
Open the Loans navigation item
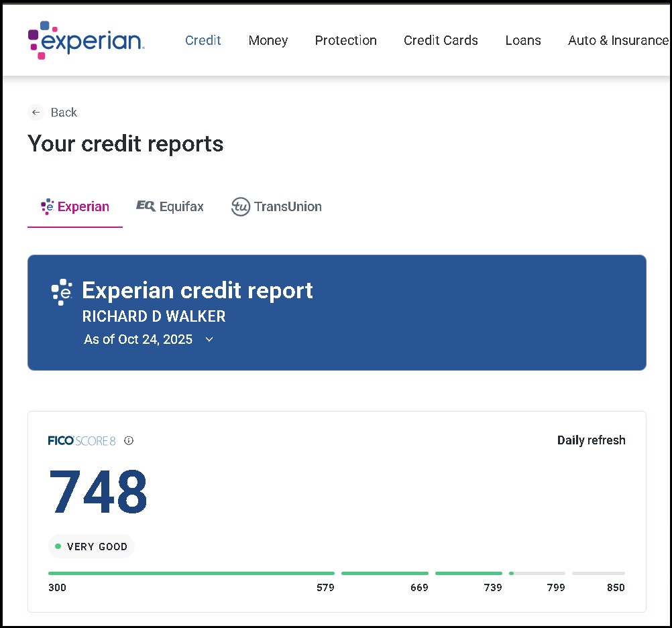(x=523, y=40)
